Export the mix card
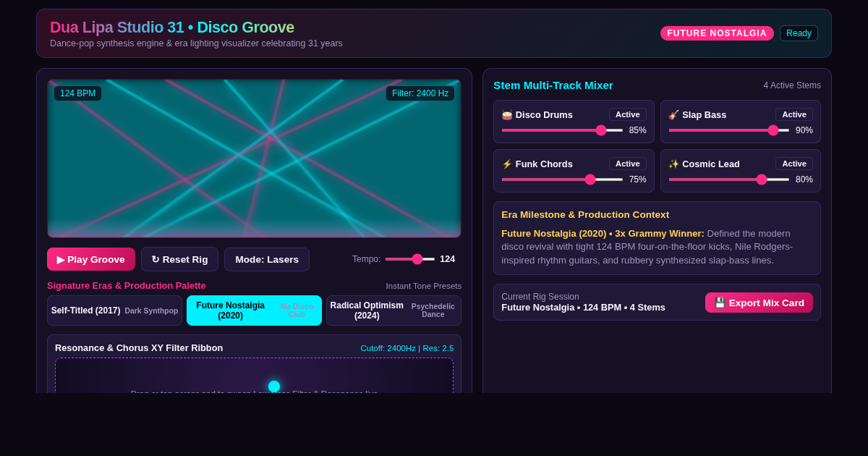Screen dimensions: 868x456 (759, 303)
